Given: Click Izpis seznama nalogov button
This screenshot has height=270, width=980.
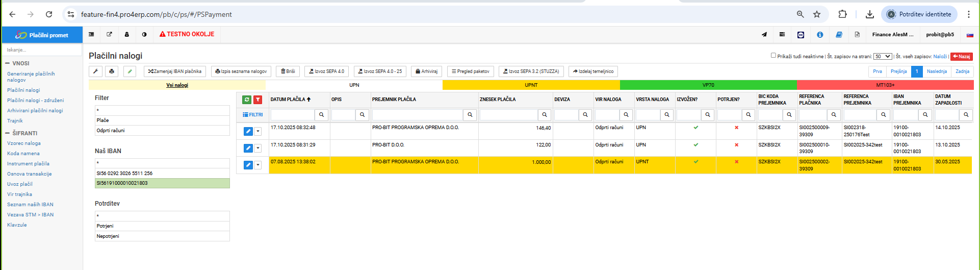Looking at the screenshot, I should point(241,71).
